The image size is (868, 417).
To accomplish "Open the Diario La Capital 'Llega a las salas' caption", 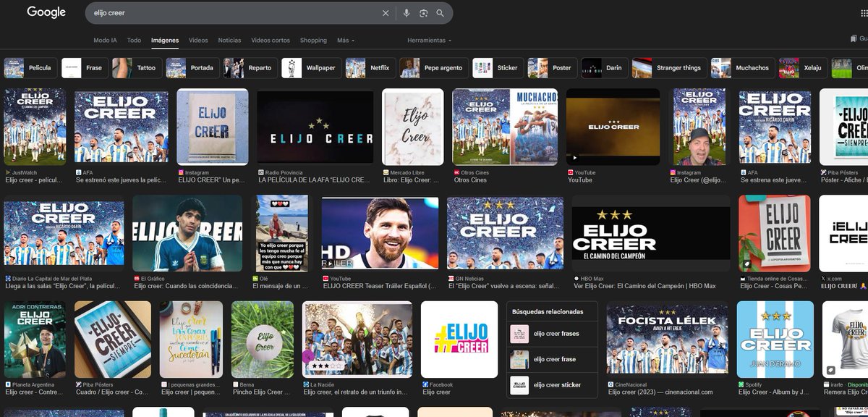I will (x=64, y=286).
